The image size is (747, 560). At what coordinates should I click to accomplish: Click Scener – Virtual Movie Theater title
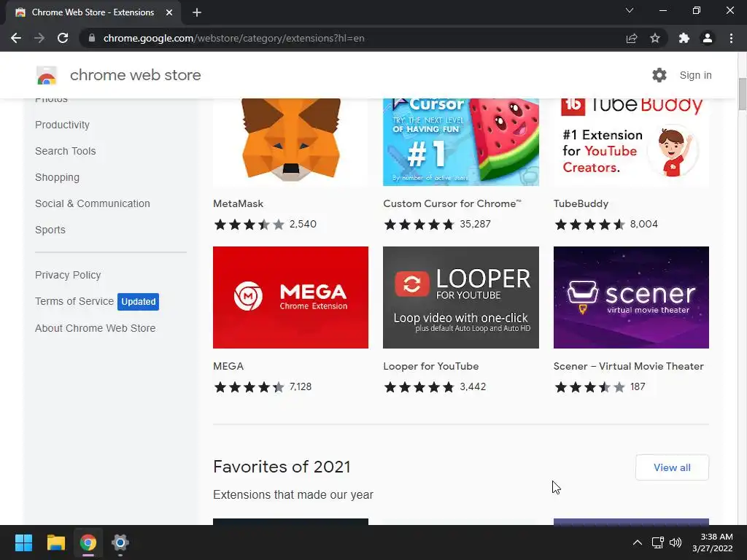click(x=628, y=366)
